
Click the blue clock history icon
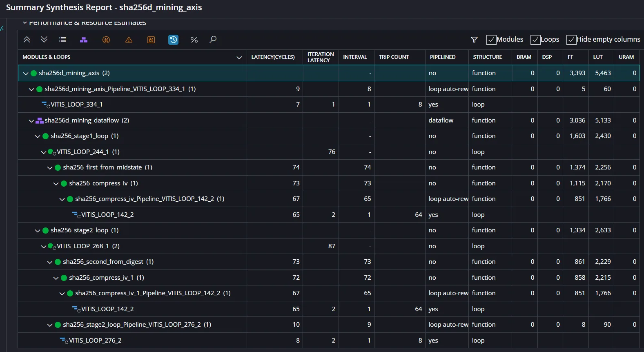point(174,40)
